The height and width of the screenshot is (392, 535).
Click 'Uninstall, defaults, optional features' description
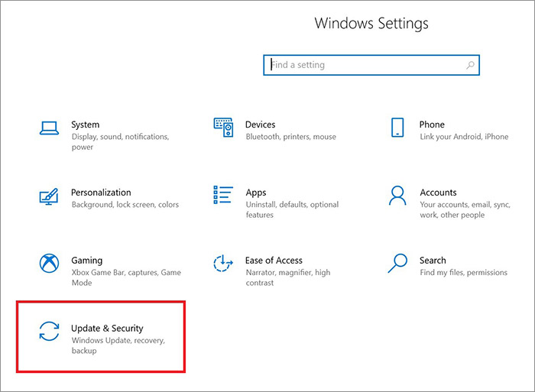pos(292,210)
